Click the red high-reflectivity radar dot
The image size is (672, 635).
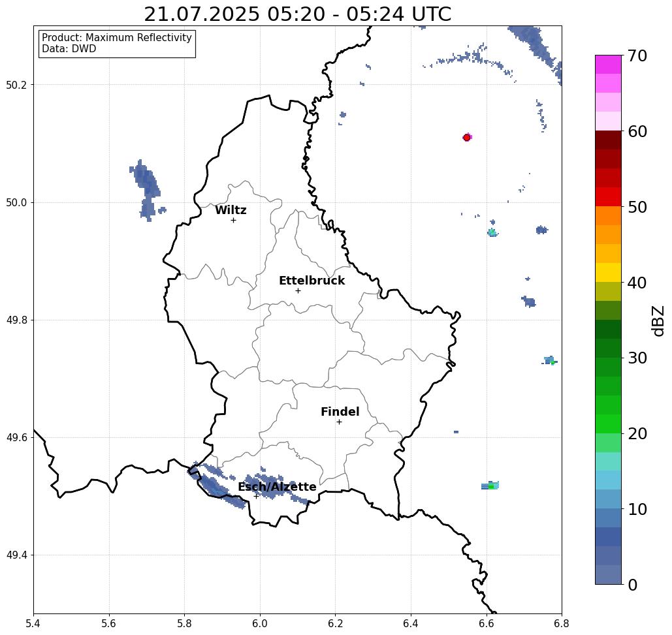tap(467, 138)
